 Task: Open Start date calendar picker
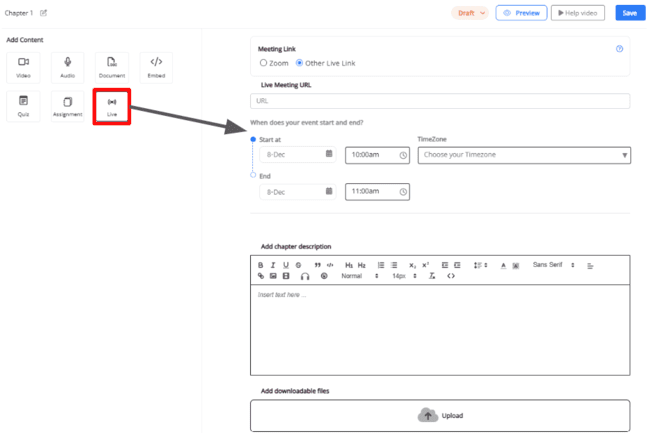329,154
